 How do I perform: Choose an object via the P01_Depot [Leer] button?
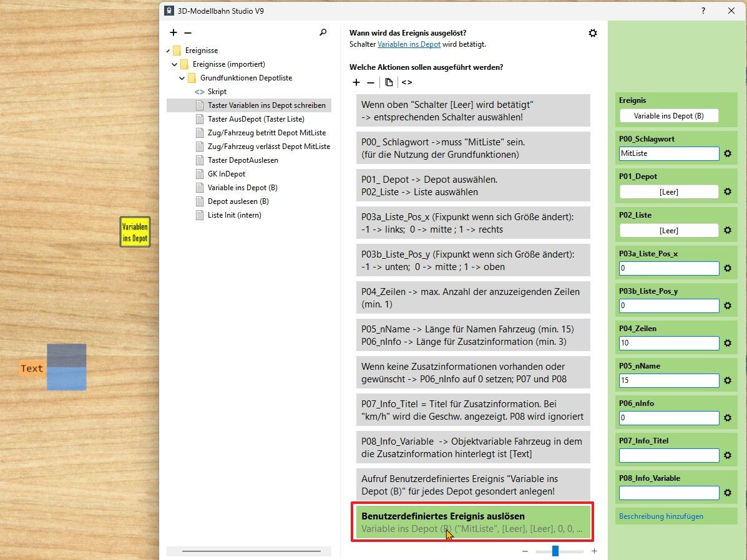(669, 192)
